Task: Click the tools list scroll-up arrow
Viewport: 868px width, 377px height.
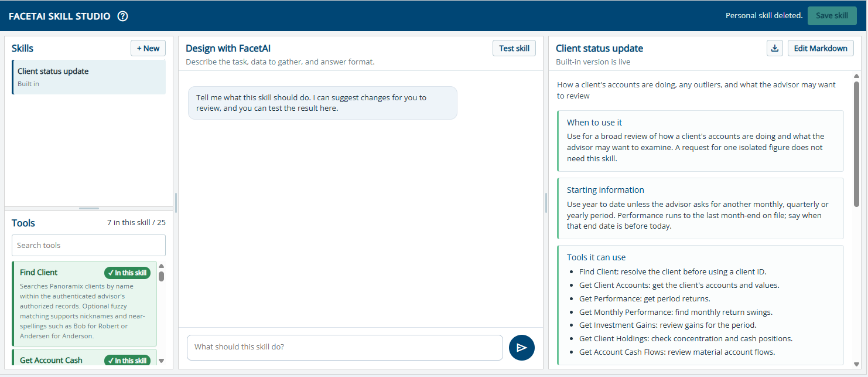Action: pyautogui.click(x=162, y=266)
